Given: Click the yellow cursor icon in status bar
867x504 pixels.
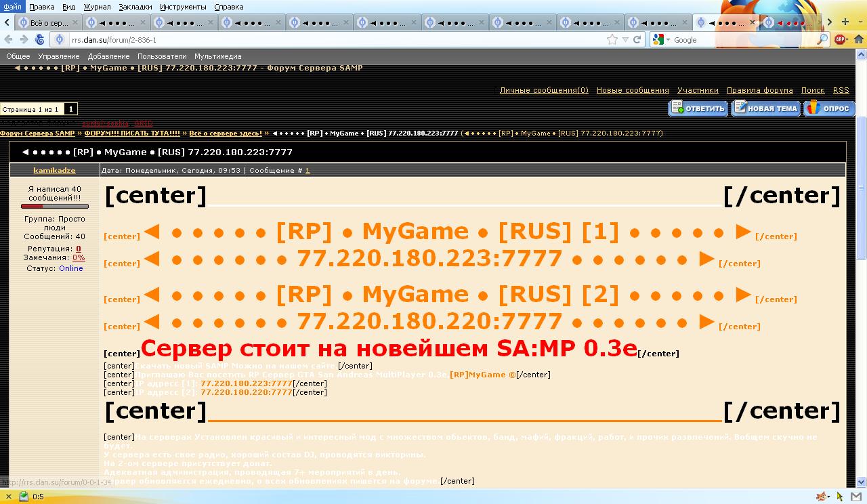Looking at the screenshot, I should [x=840, y=497].
